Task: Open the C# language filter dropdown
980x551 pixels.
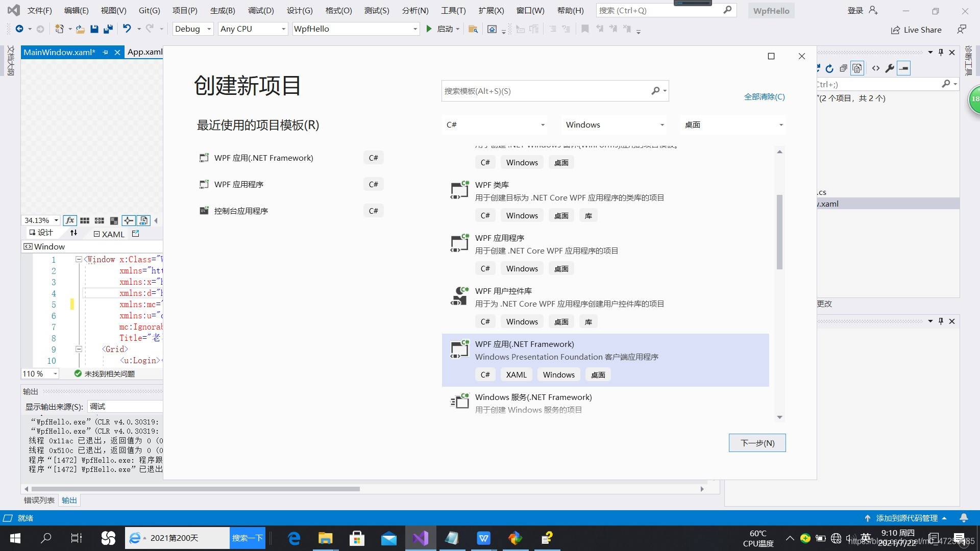Action: click(x=495, y=125)
